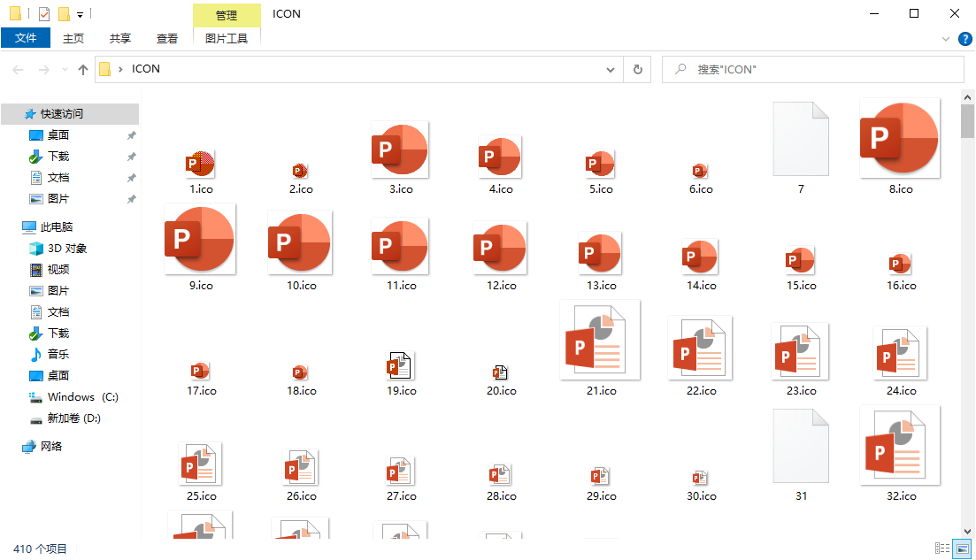Select the blank file named 7
The height and width of the screenshot is (560, 976).
[x=801, y=139]
